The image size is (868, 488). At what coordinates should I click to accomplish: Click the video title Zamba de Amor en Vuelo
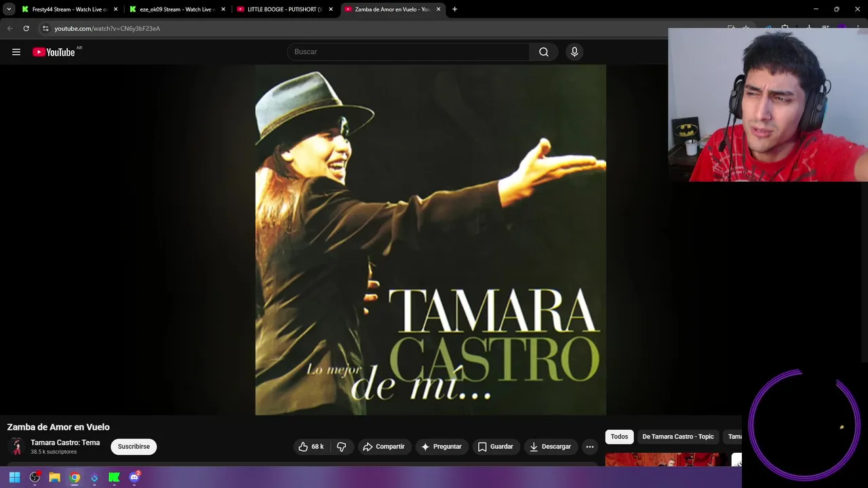58,427
